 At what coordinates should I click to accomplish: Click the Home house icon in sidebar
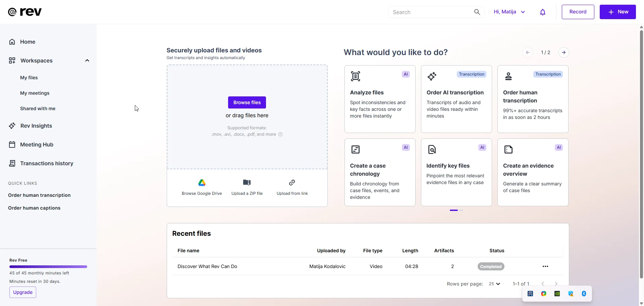click(12, 42)
